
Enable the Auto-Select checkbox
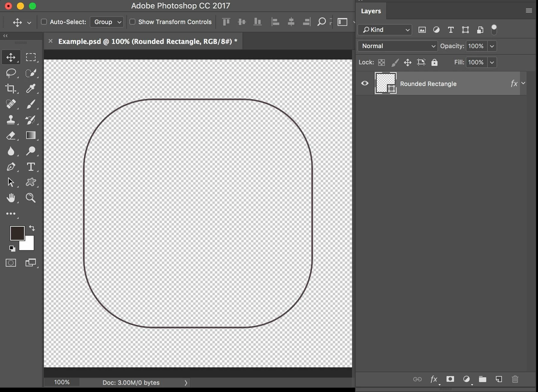[44, 22]
